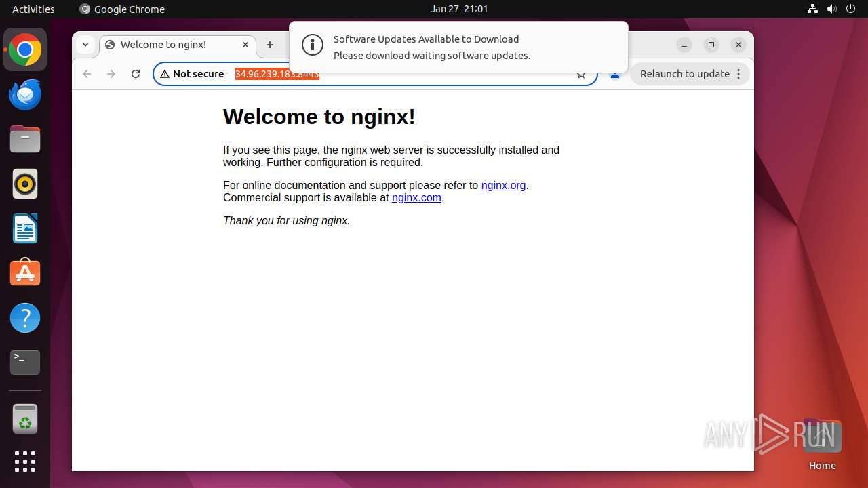Open the Help question mark icon
This screenshot has width=868, height=488.
point(25,318)
